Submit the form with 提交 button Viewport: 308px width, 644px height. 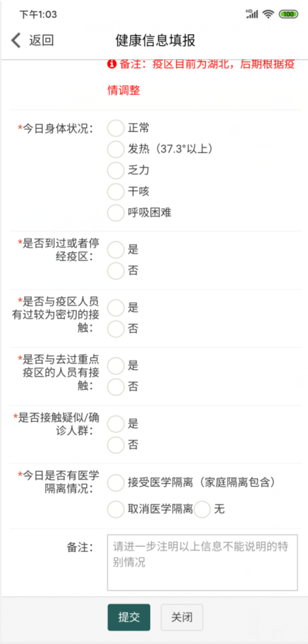(129, 617)
